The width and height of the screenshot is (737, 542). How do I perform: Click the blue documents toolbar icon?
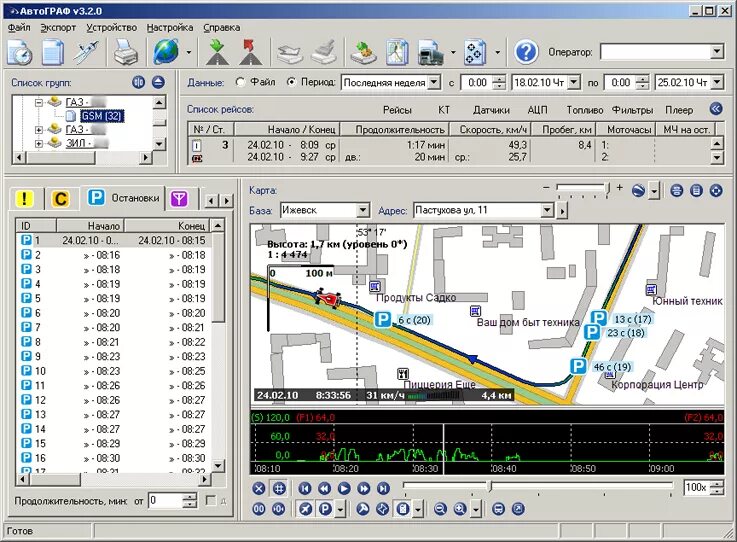click(53, 52)
